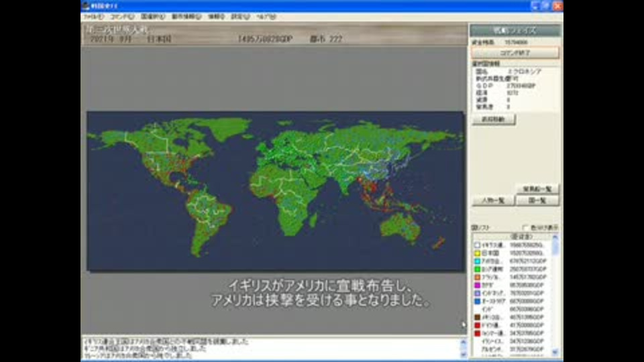Click the ミクロネシア country name value
The image size is (644, 362).
525,72
